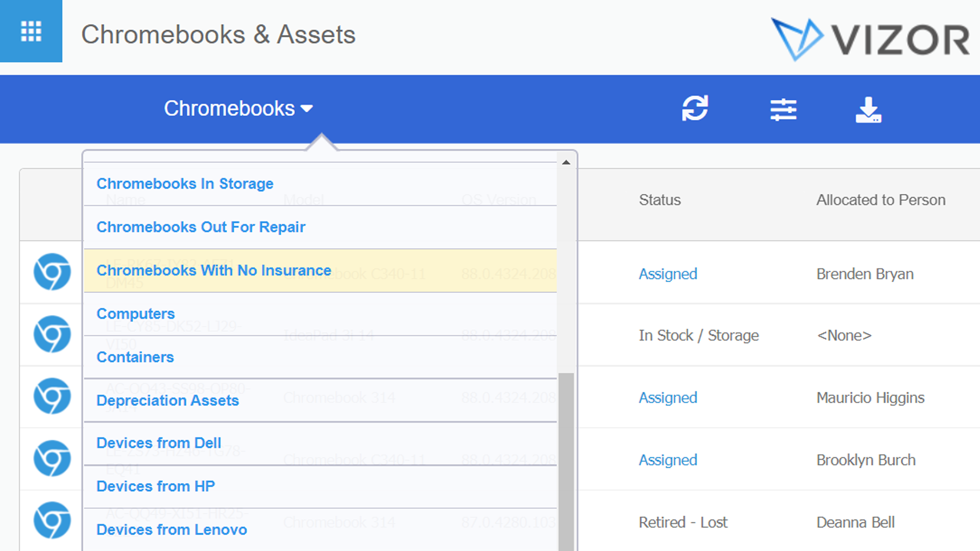Open the filter settings sliders icon

click(783, 109)
